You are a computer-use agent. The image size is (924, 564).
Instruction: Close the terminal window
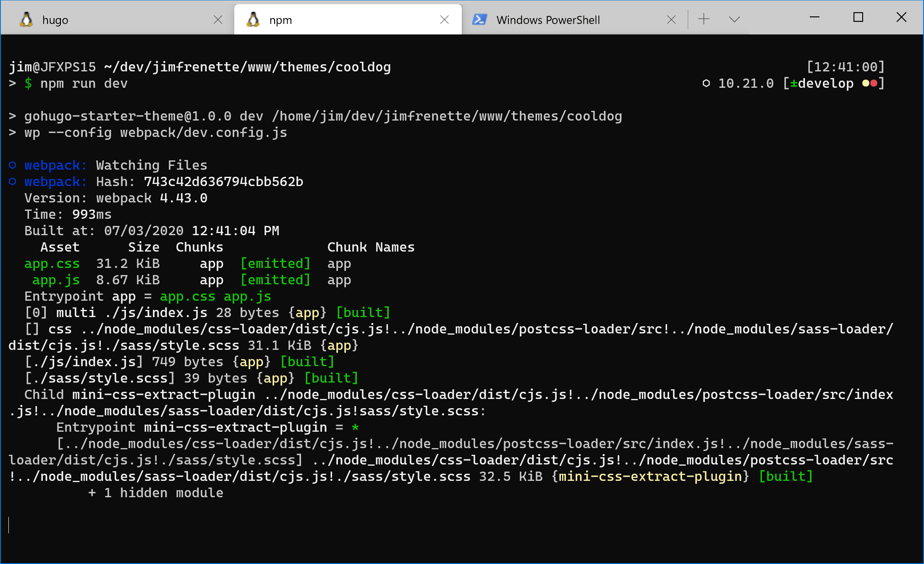click(901, 17)
